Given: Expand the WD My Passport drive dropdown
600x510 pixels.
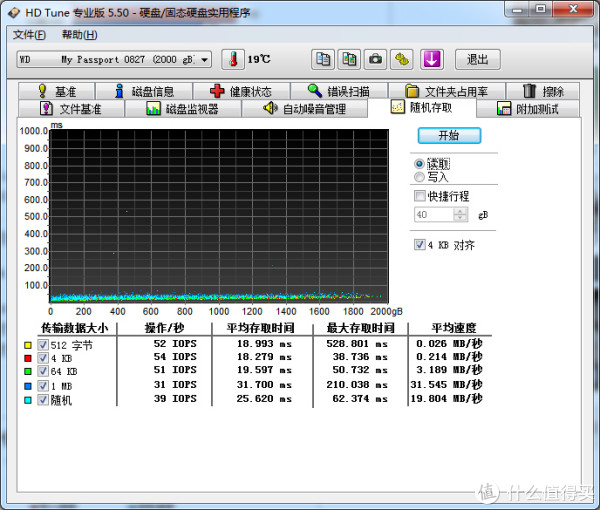Looking at the screenshot, I should click(205, 60).
